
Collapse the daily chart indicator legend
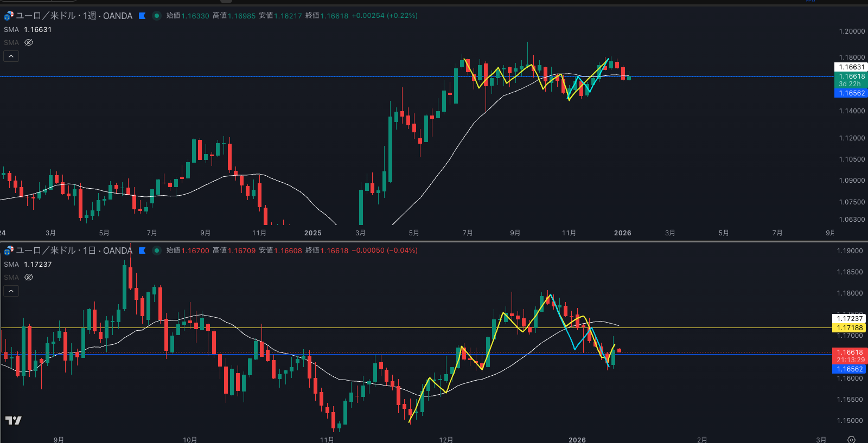coord(11,291)
